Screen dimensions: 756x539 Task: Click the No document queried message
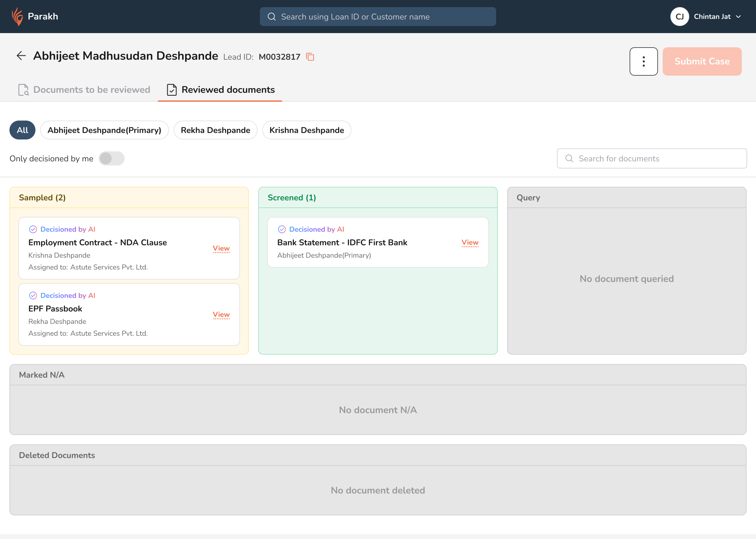coord(627,279)
